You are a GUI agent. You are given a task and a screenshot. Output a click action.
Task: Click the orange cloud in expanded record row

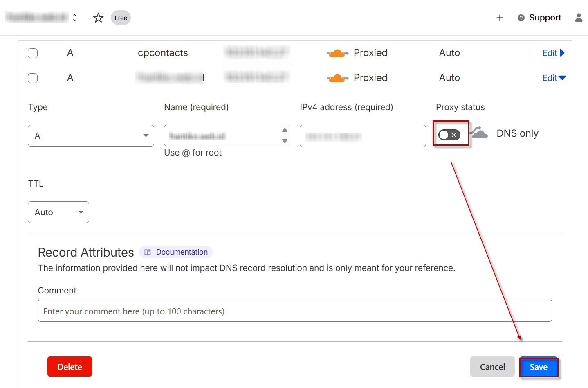337,78
